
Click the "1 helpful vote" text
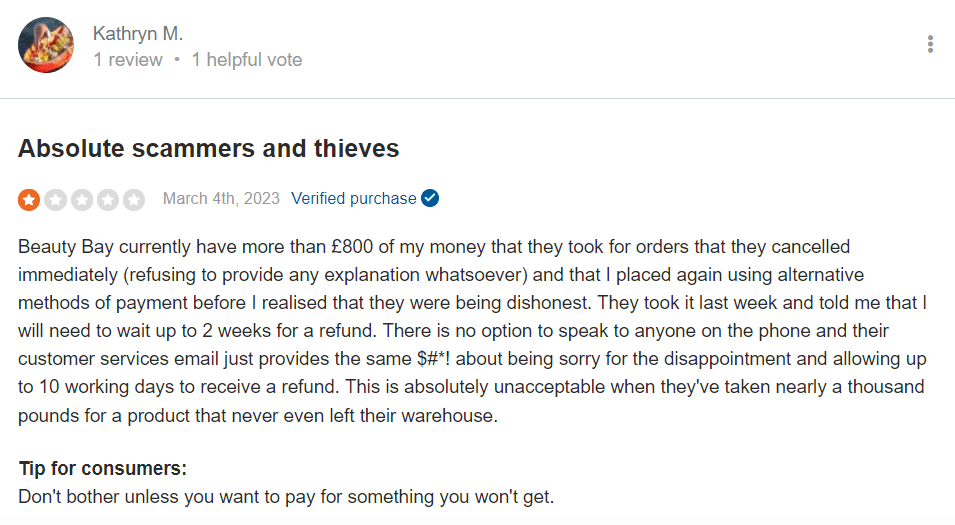pos(247,60)
